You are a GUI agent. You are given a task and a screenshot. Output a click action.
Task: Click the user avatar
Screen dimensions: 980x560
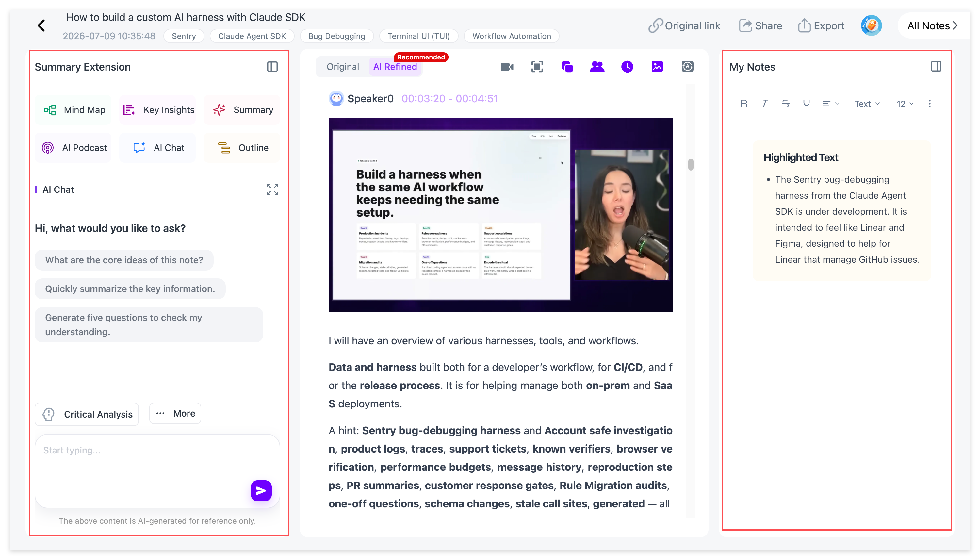tap(871, 26)
